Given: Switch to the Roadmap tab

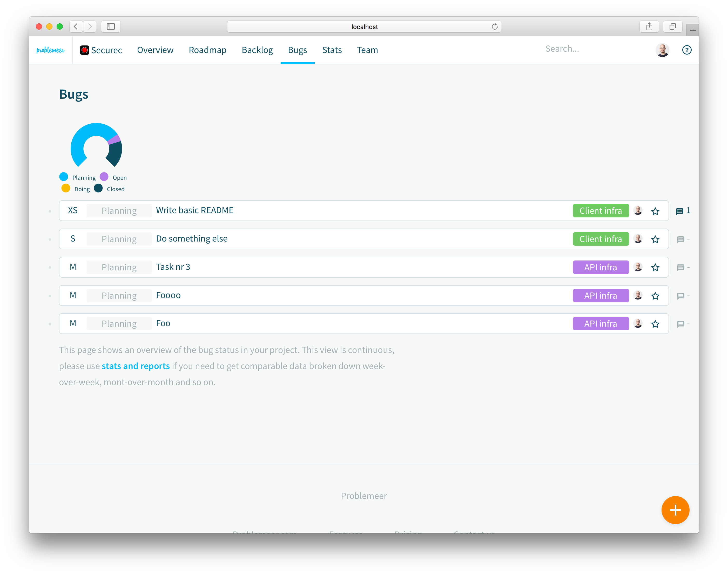Looking at the screenshot, I should [x=208, y=50].
